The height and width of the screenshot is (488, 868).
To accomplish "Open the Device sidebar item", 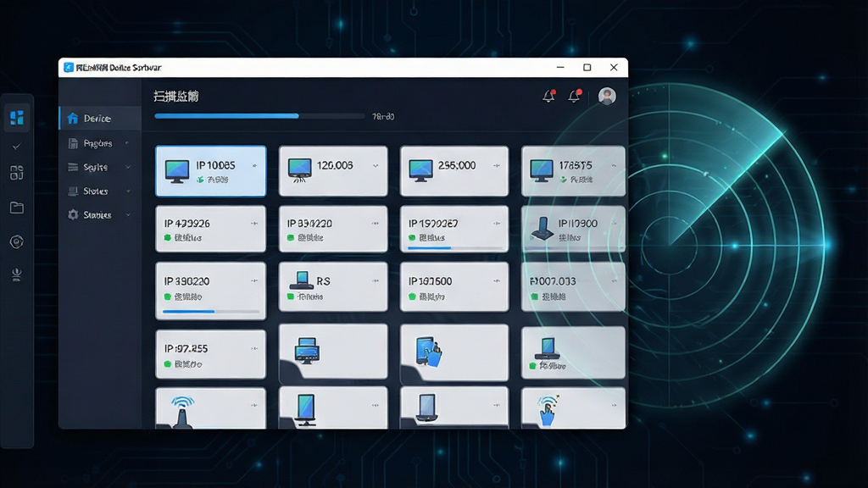I will pos(100,119).
